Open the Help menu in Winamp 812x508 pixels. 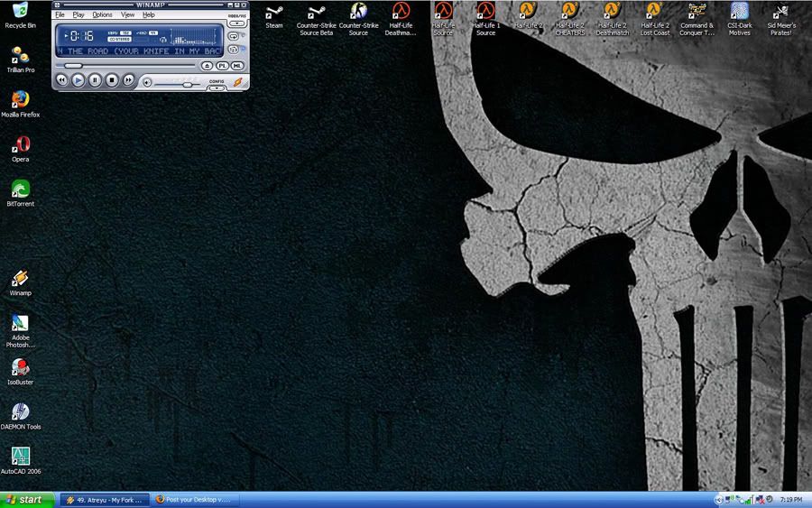tap(149, 14)
